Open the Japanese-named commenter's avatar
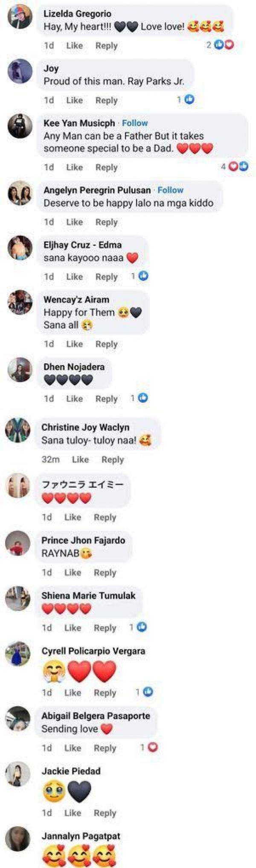 coord(17,485)
